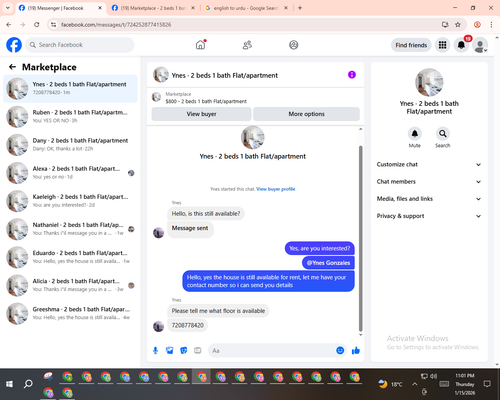
Task: Click the choose sticker icon
Action: (x=184, y=350)
